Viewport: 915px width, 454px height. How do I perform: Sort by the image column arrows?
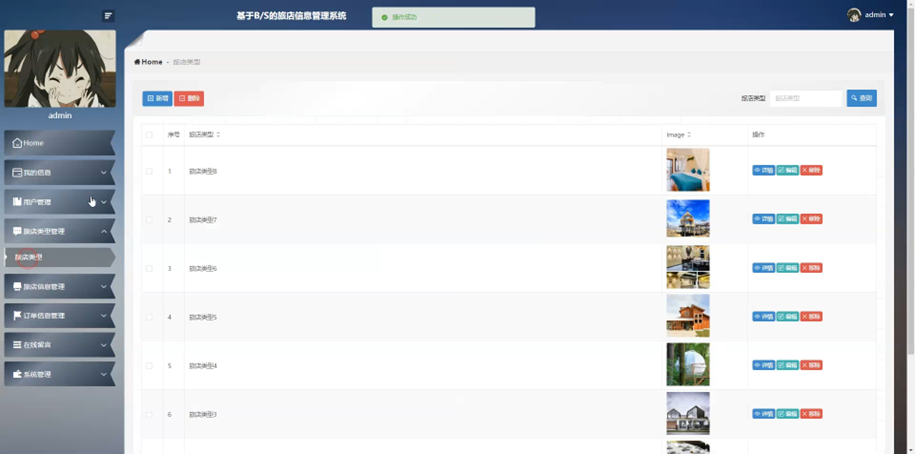click(689, 135)
